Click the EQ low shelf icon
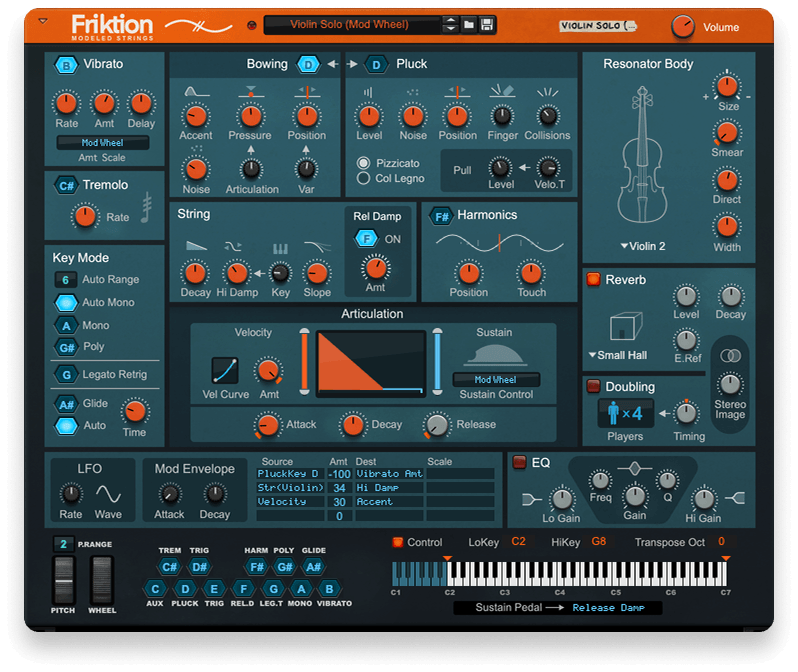The width and height of the screenshot is (798, 672). coord(532,499)
